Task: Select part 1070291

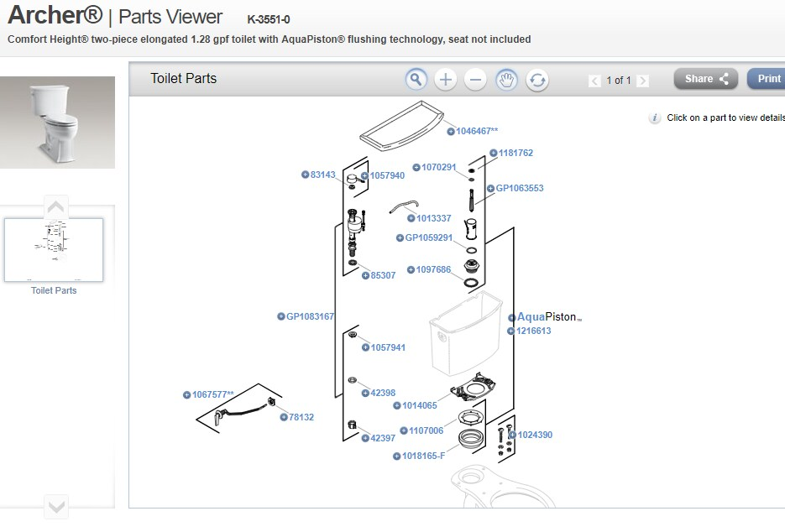Action: point(439,167)
